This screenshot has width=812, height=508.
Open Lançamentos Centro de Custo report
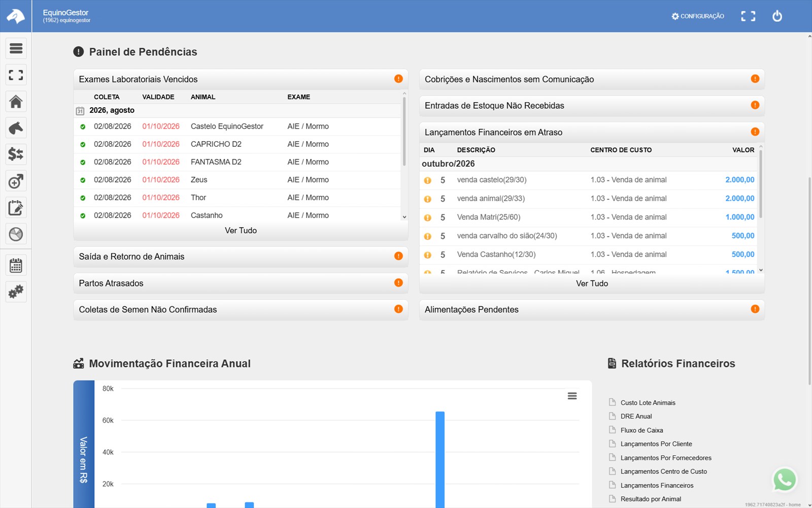[x=663, y=471]
